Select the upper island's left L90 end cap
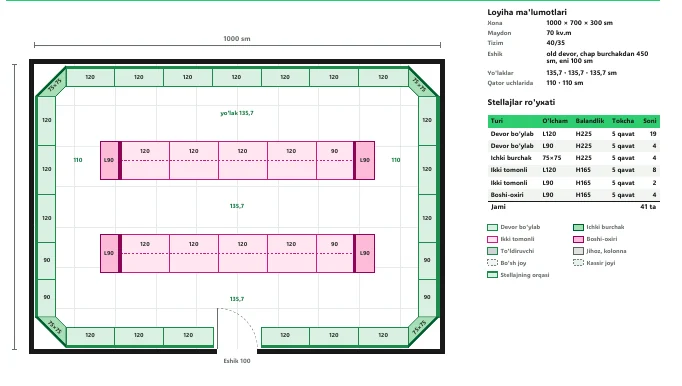 [x=109, y=160]
